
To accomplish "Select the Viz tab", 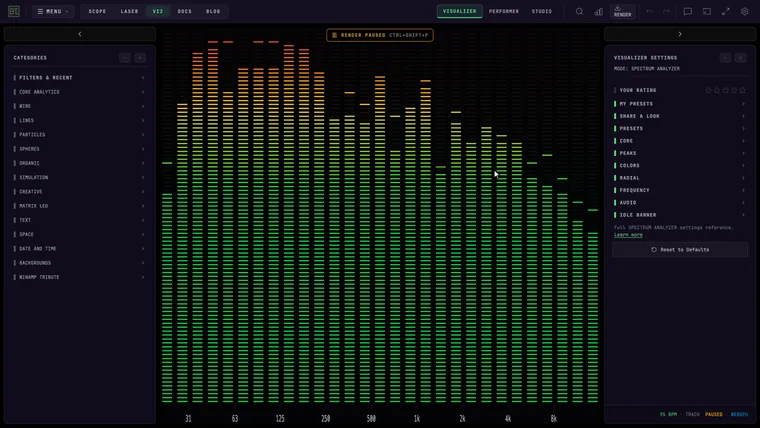I will click(158, 11).
